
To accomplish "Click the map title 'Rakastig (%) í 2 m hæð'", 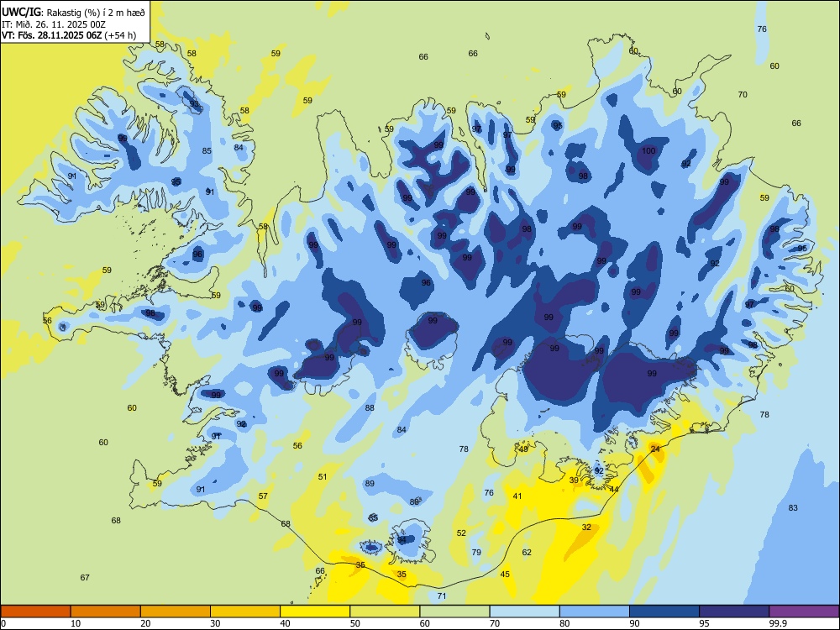I will [96, 13].
